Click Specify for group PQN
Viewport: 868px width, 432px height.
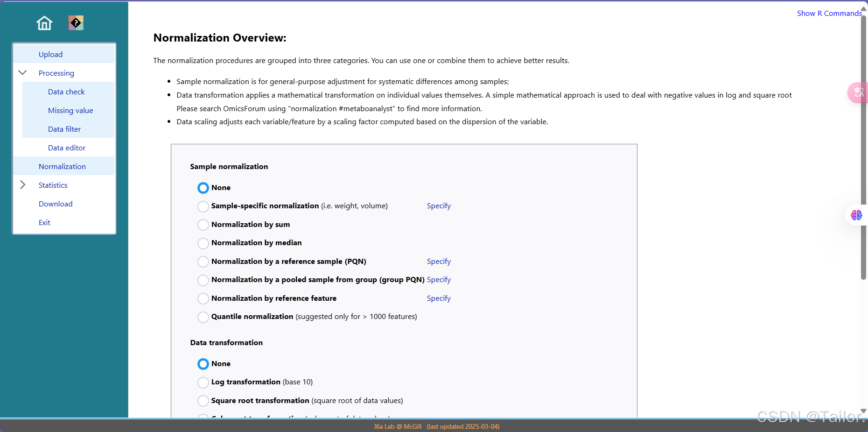pos(439,279)
